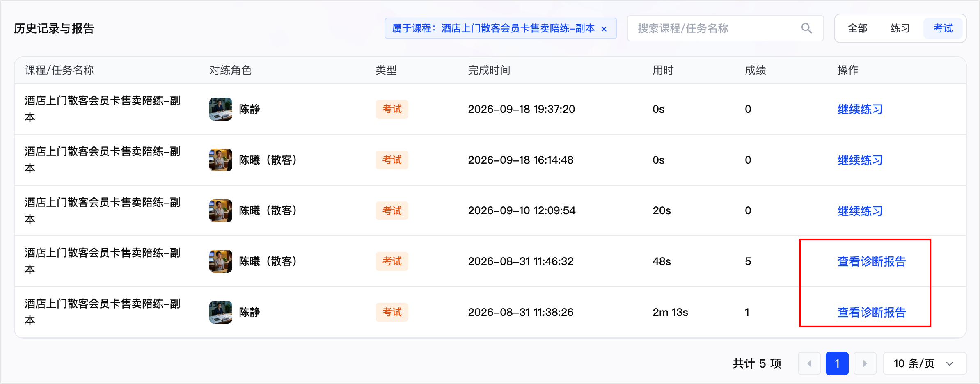Select the 考试 filter tab
The height and width of the screenshot is (384, 980).
coord(943,28)
